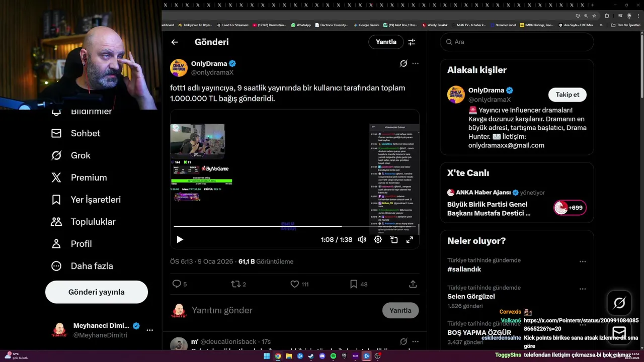Open IMDb Ratings bookmark

[x=537, y=25]
